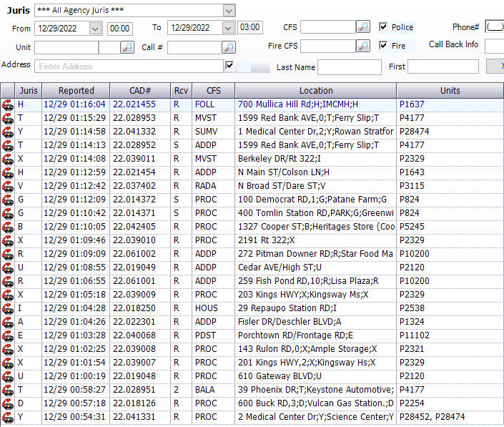The width and height of the screenshot is (504, 427).
Task: Click phone icon for call 22.040068
Action: tap(8, 335)
